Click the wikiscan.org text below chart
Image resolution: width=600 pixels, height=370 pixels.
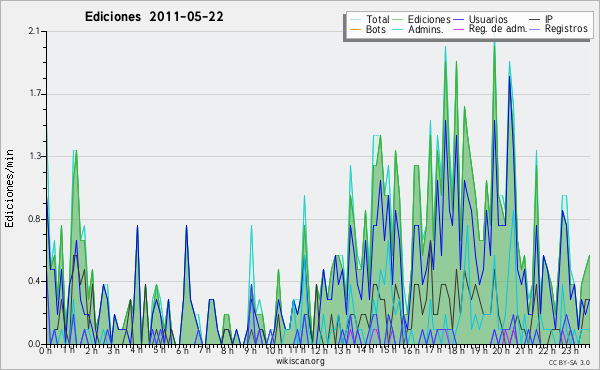click(x=300, y=361)
